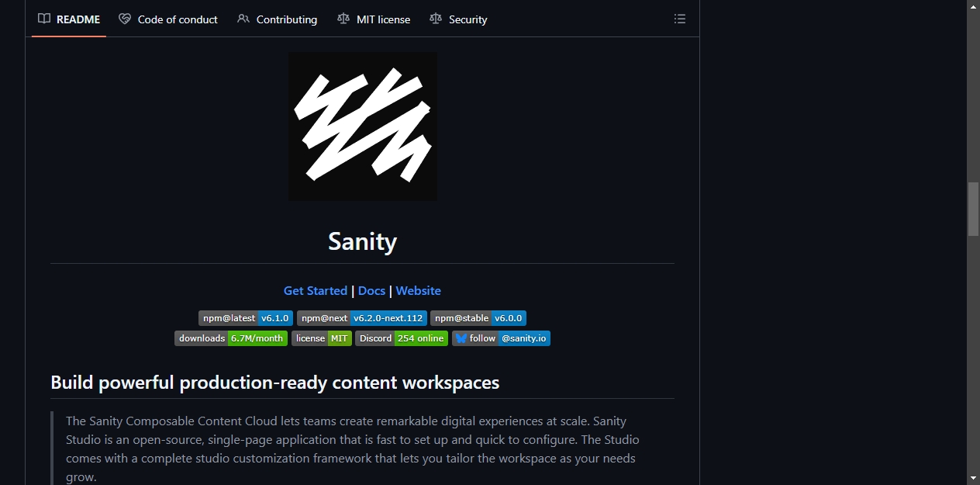Click the README book icon
Screen dimensions: 980x485
coord(44,19)
